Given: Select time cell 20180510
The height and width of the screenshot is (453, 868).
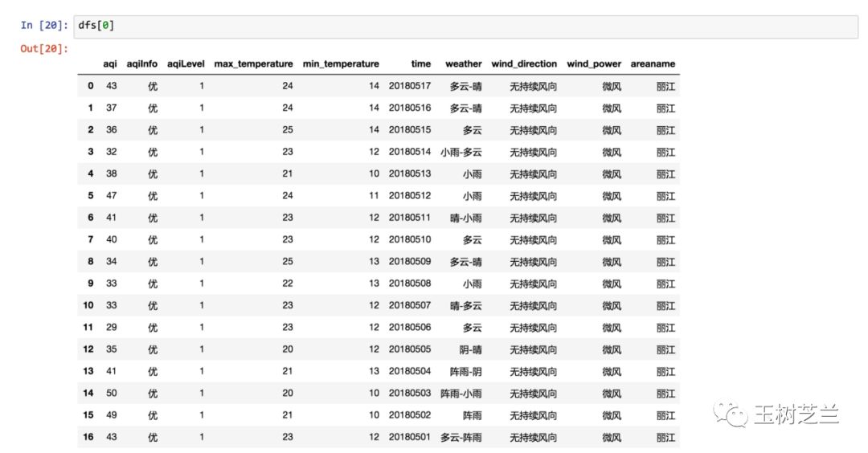Looking at the screenshot, I should tap(410, 239).
